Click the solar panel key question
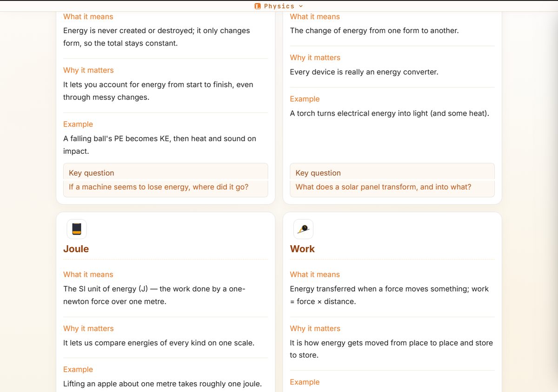558x392 pixels. coord(383,187)
